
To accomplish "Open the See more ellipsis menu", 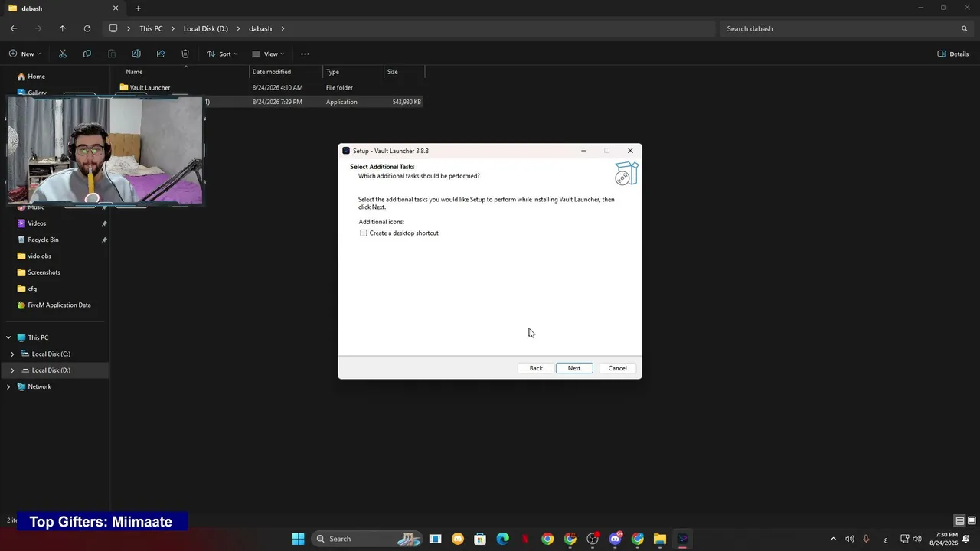I will 305,54.
